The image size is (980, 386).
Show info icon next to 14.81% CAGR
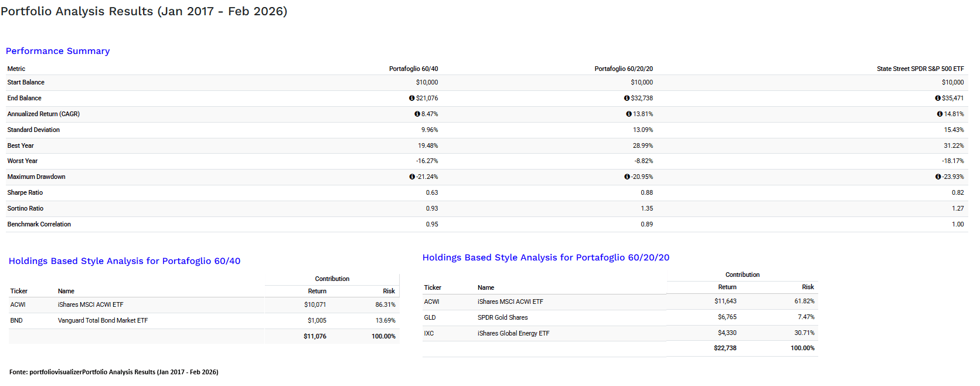pos(940,114)
